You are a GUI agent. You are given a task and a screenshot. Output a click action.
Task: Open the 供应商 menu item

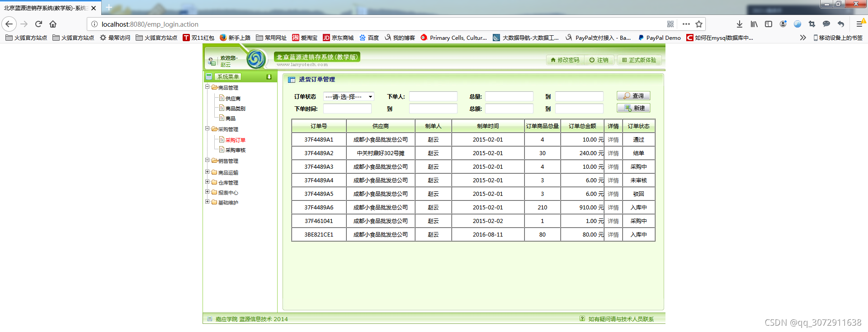point(233,98)
